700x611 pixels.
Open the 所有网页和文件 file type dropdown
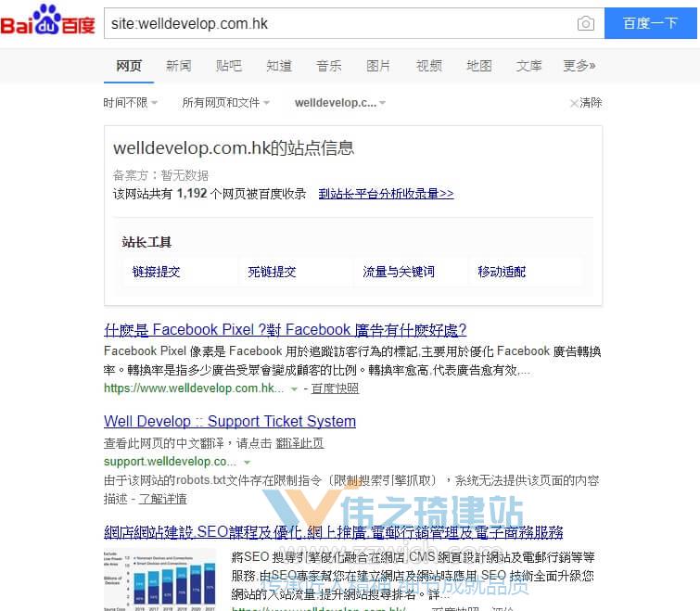(x=225, y=103)
